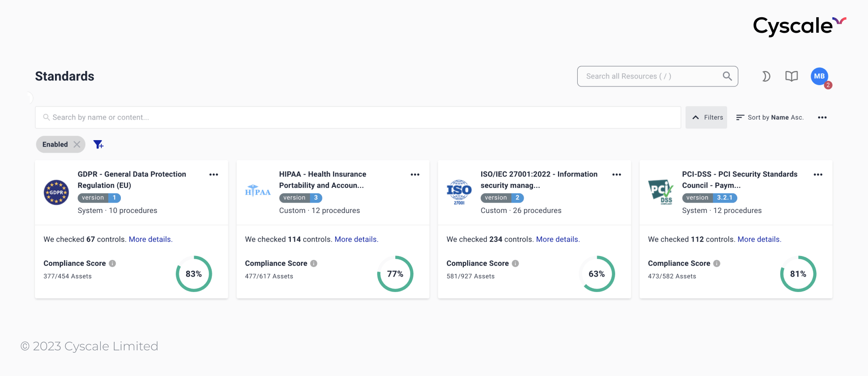Open the documentation book icon

coord(791,76)
